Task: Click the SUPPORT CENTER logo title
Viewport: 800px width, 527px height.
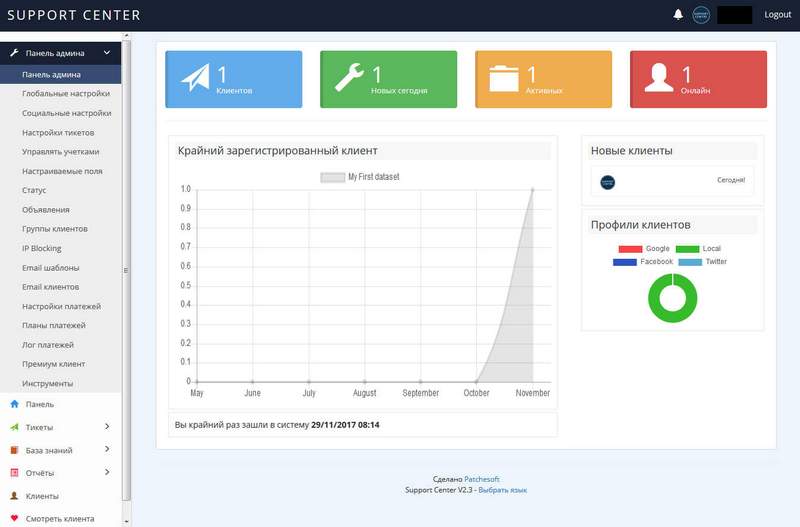Action: [74, 15]
